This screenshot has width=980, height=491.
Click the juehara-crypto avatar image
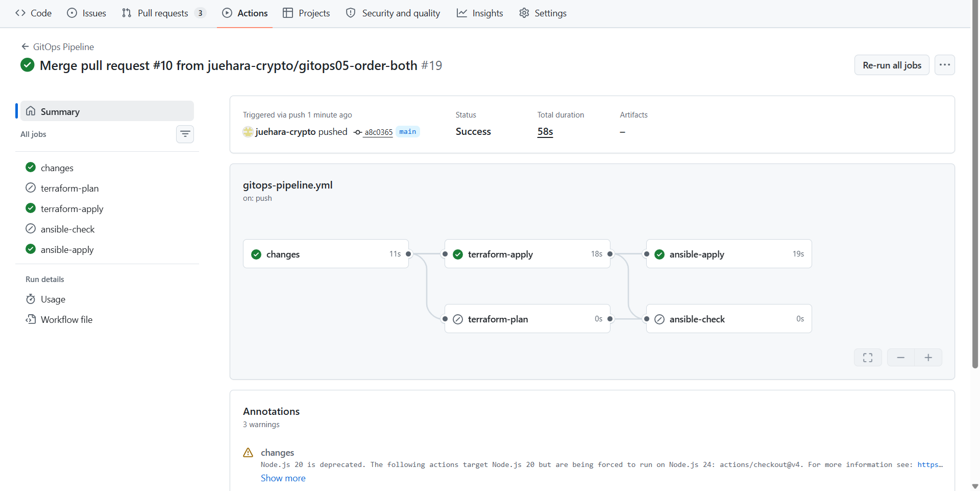(x=248, y=132)
